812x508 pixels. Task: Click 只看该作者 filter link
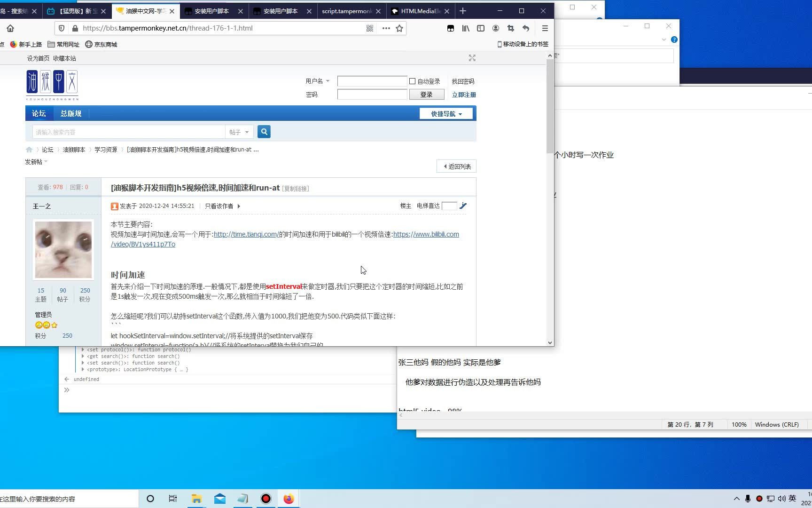coord(219,206)
